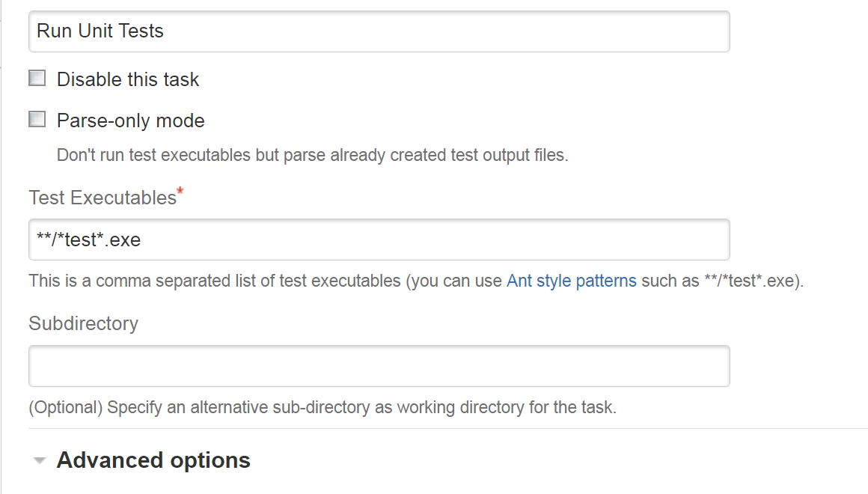The height and width of the screenshot is (494, 868).
Task: Enable the Parse-only mode checkbox
Action: tap(37, 119)
